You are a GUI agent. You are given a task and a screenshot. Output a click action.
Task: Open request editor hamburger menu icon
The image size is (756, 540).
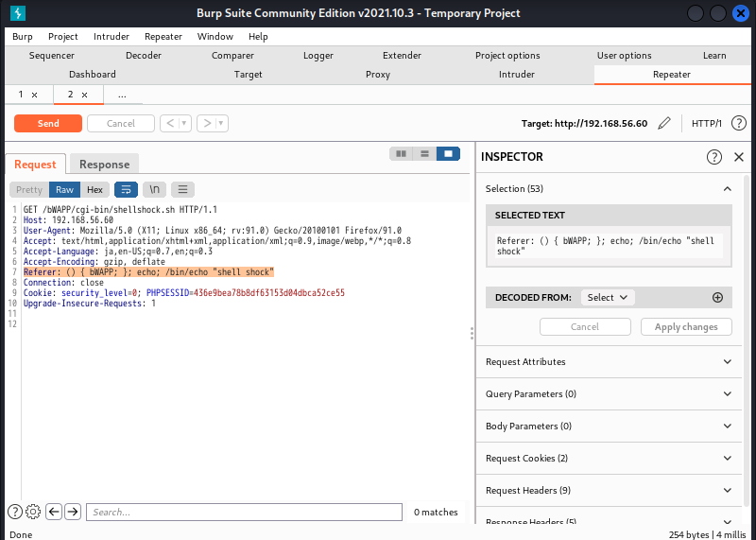coord(182,190)
